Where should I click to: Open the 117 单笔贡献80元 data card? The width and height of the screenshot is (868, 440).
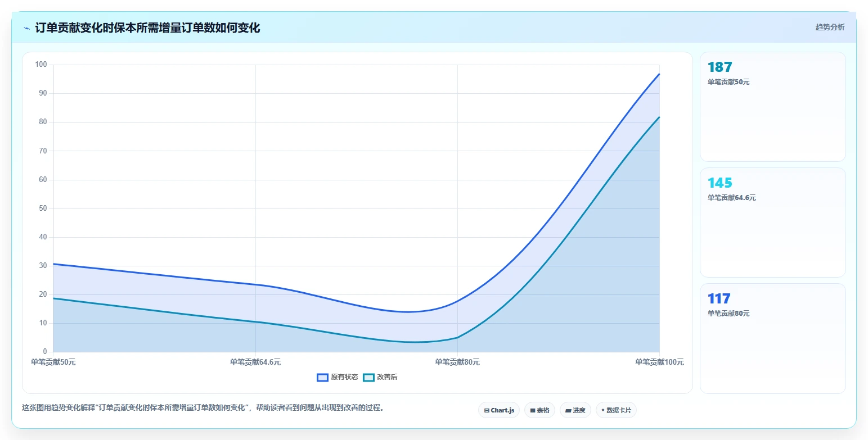point(772,338)
